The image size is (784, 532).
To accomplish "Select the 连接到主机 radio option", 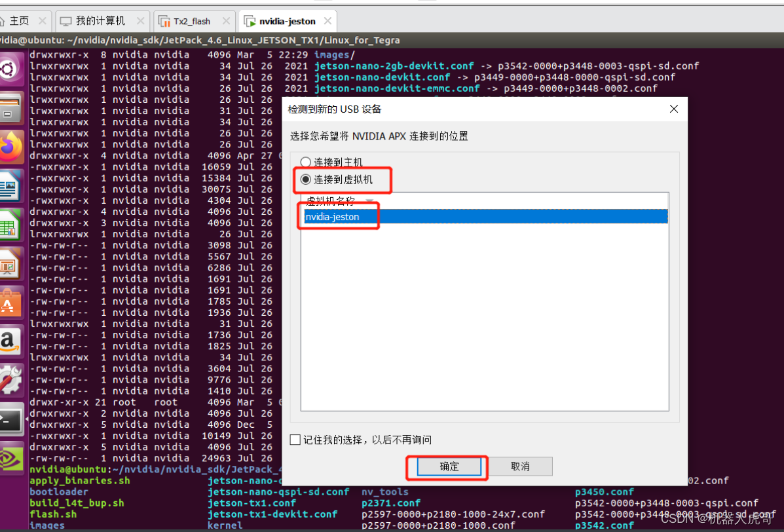I will [x=305, y=162].
